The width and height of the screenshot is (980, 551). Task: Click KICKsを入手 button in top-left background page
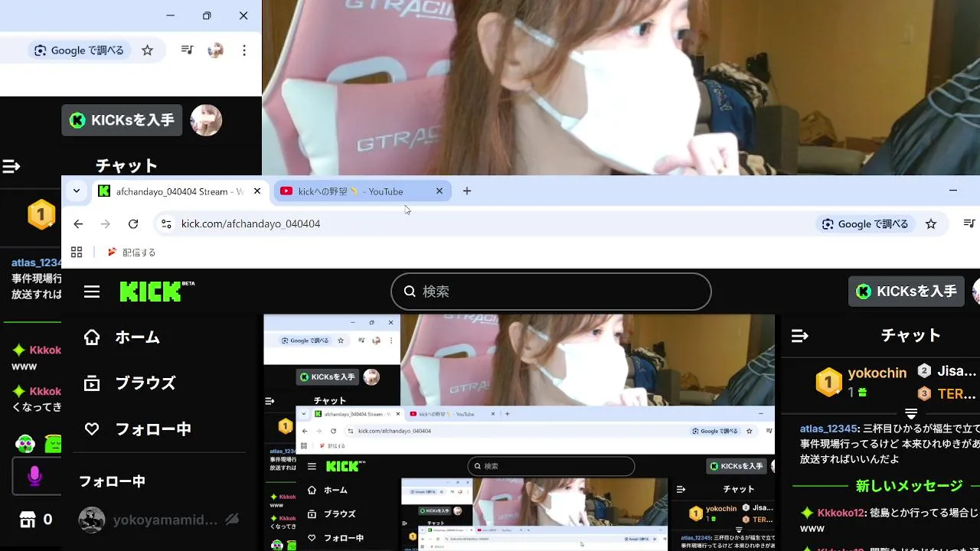pos(122,120)
